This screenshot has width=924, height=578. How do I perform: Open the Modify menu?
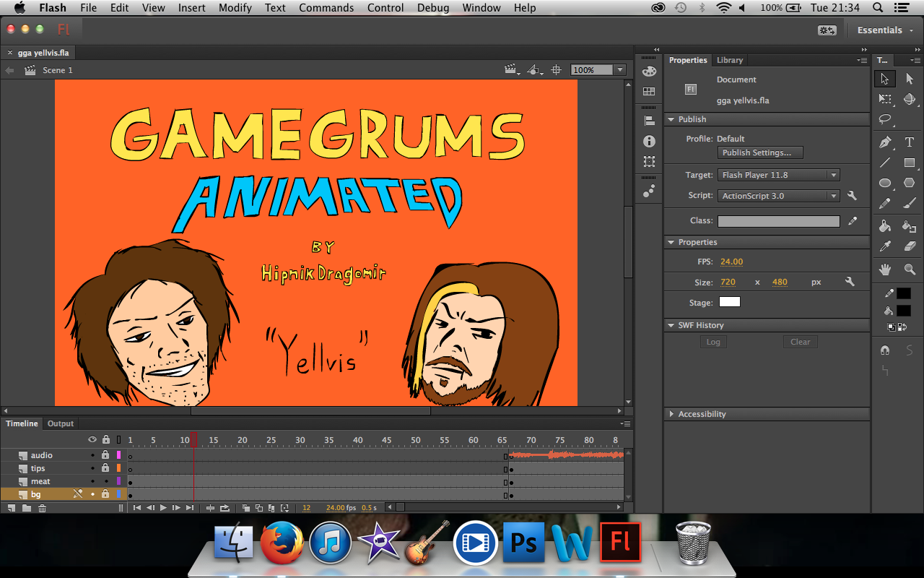coord(235,8)
